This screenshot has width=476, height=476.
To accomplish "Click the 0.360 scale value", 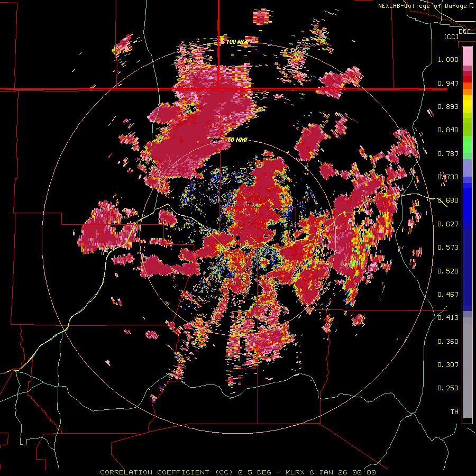I will point(448,341).
